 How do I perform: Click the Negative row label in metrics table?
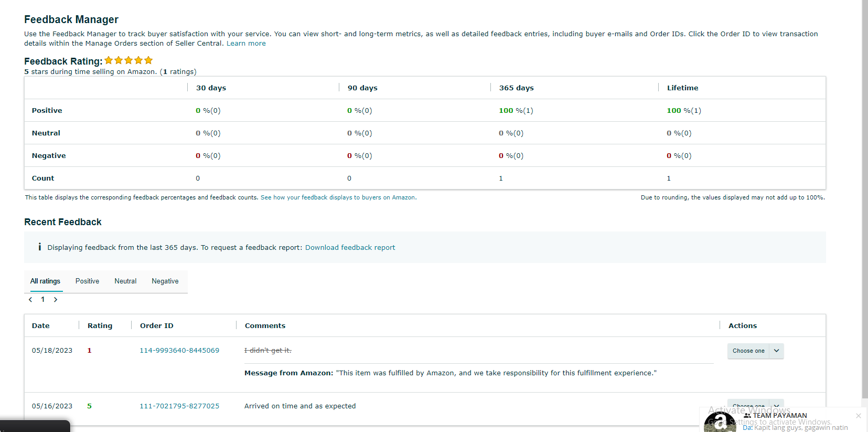tap(49, 155)
